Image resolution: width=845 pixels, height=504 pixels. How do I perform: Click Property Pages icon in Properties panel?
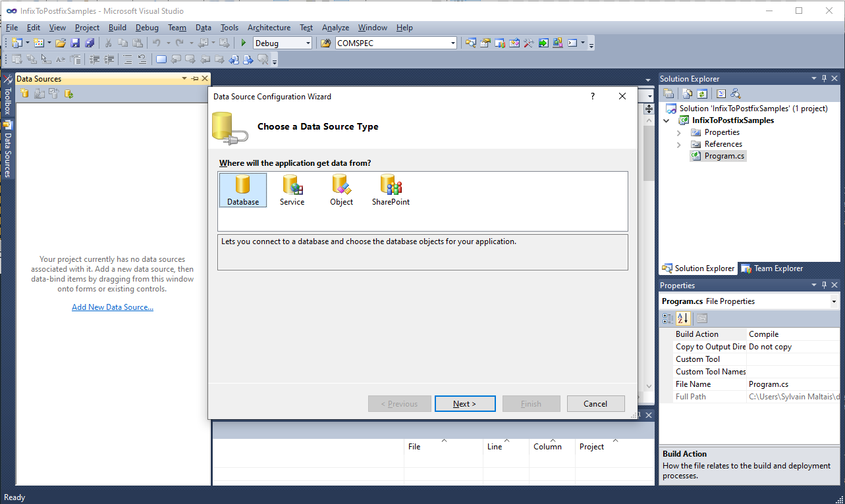click(701, 318)
